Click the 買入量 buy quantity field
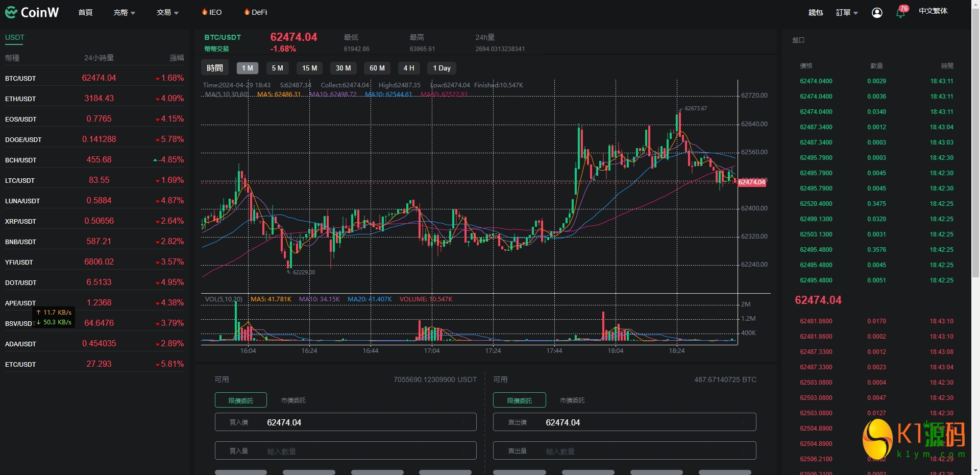The width and height of the screenshot is (980, 475). coord(346,451)
